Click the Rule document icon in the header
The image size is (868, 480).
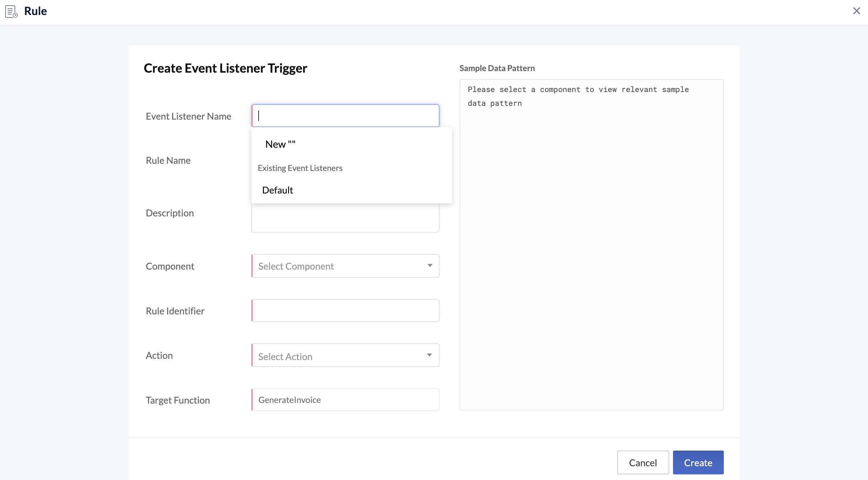[x=10, y=11]
